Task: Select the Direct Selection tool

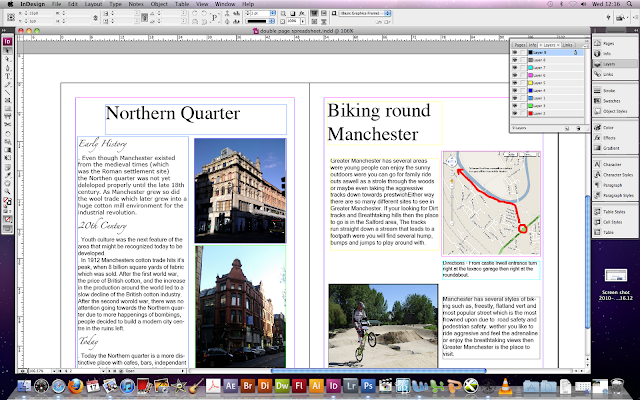Action: coord(7,59)
